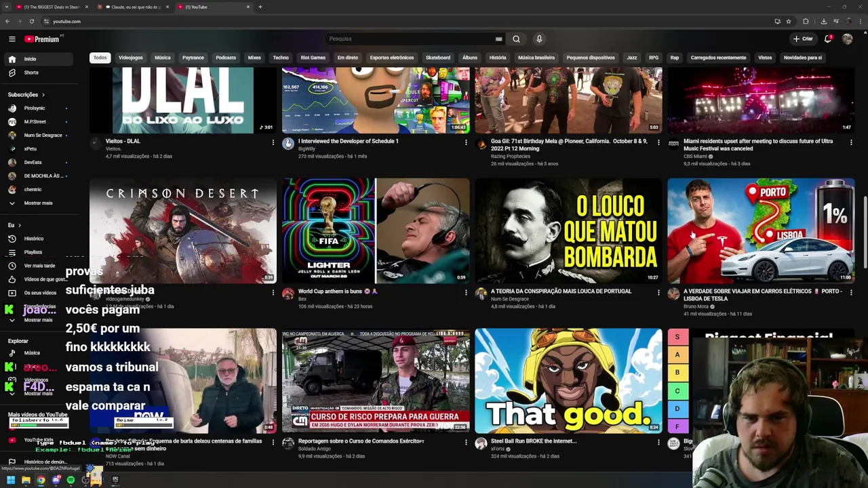Select the Em direto filter chip

[x=348, y=58]
